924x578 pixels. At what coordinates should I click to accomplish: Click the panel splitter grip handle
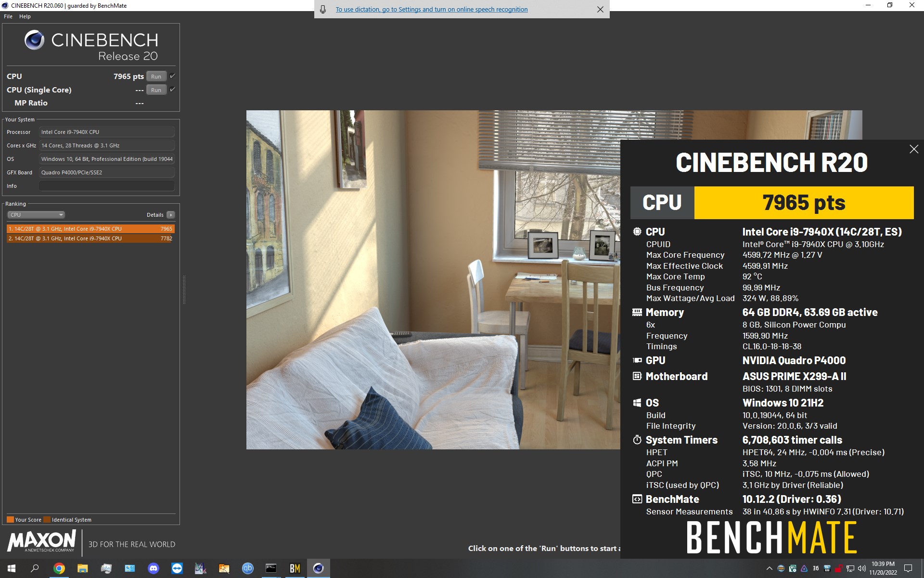pos(184,289)
